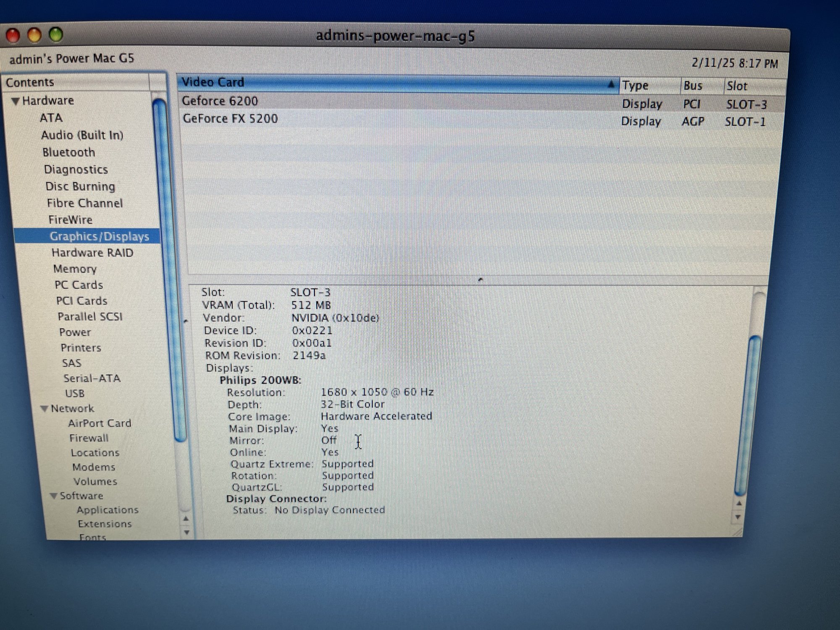Image resolution: width=840 pixels, height=630 pixels.
Task: Sort by the Slot column header
Action: tap(754, 87)
